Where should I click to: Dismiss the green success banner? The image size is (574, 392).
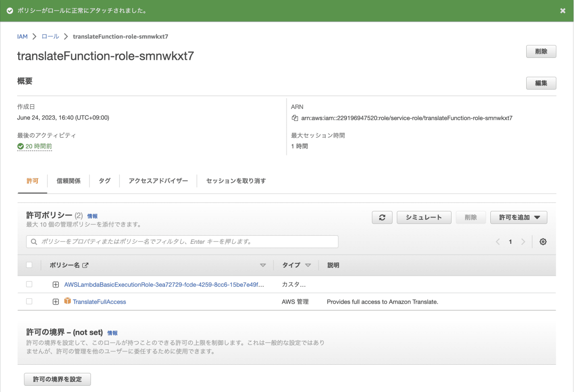click(563, 11)
